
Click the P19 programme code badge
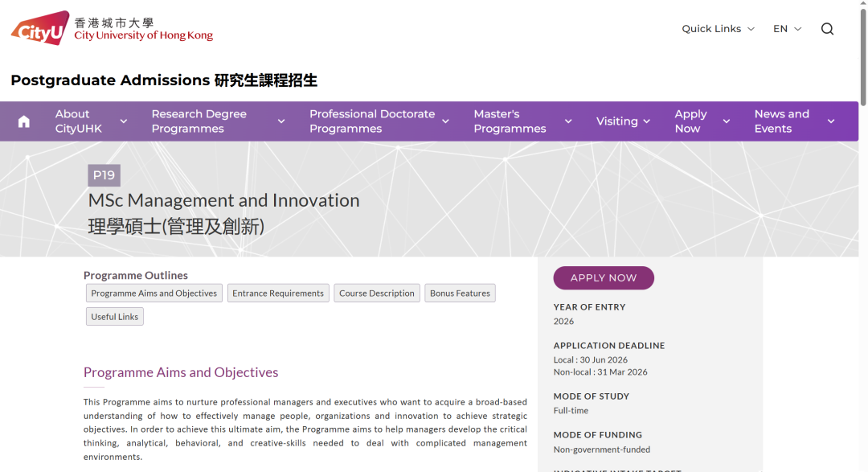[104, 174]
